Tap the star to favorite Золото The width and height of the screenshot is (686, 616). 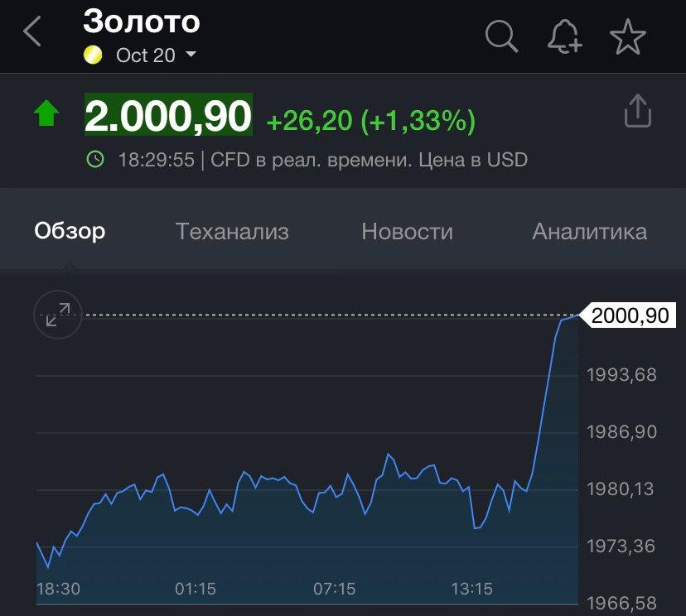(629, 36)
